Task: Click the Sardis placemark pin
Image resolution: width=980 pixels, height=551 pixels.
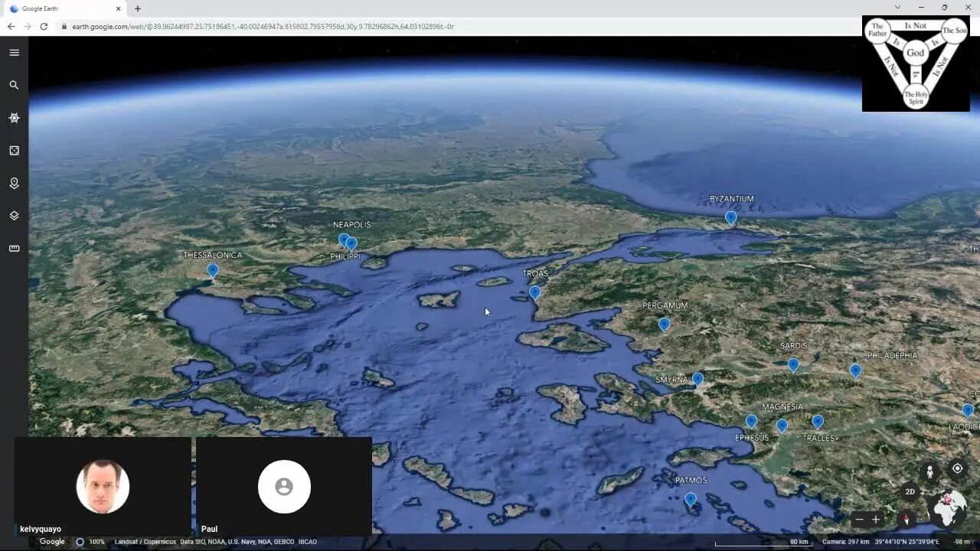Action: (793, 365)
